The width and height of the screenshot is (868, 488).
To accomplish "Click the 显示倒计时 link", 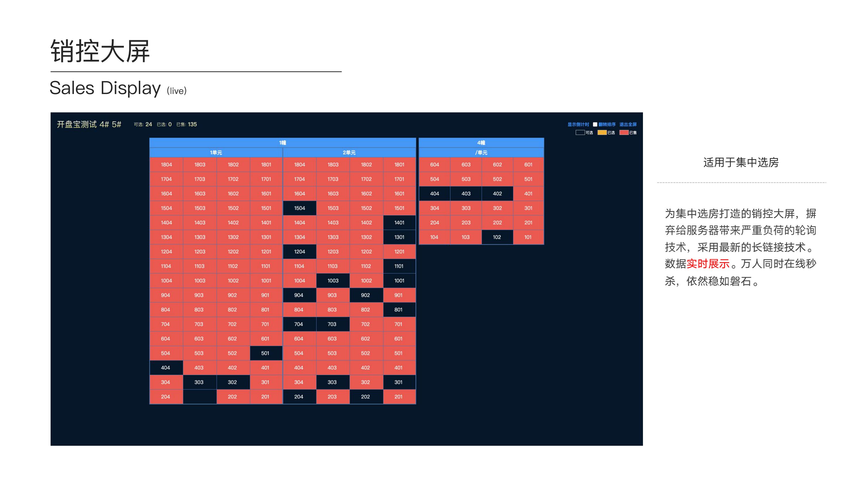I will pyautogui.click(x=578, y=124).
